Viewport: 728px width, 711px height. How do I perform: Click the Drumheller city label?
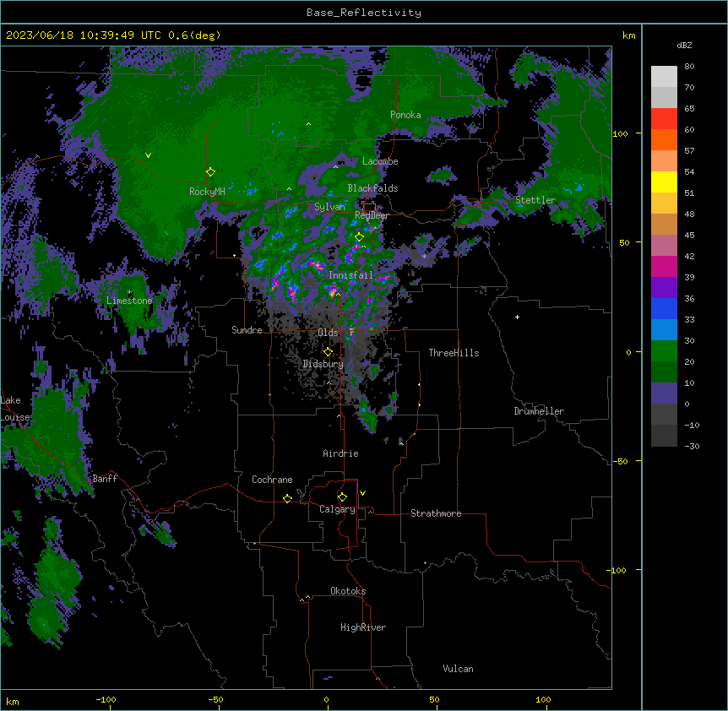(x=539, y=411)
